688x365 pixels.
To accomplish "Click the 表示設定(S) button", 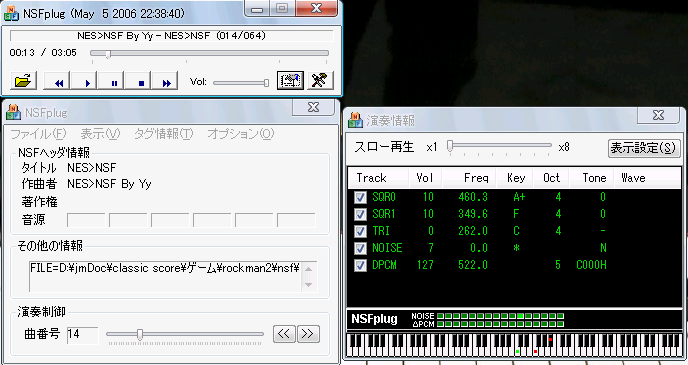I will coord(643,148).
